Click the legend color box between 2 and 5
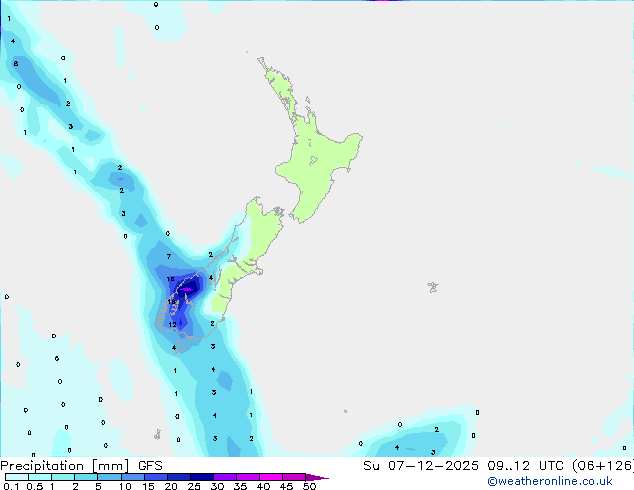The image size is (634, 490). 86,477
